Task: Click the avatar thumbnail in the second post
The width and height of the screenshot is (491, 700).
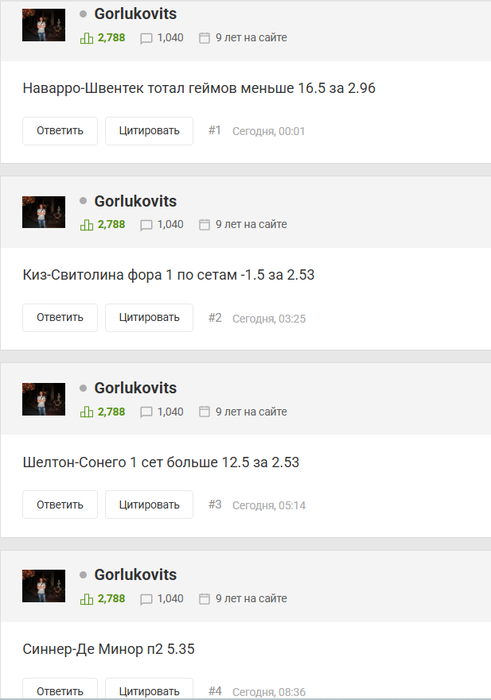Action: (44, 212)
